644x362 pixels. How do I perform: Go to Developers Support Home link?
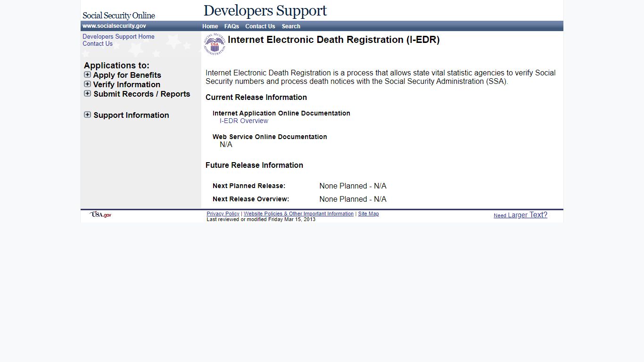pos(118,37)
